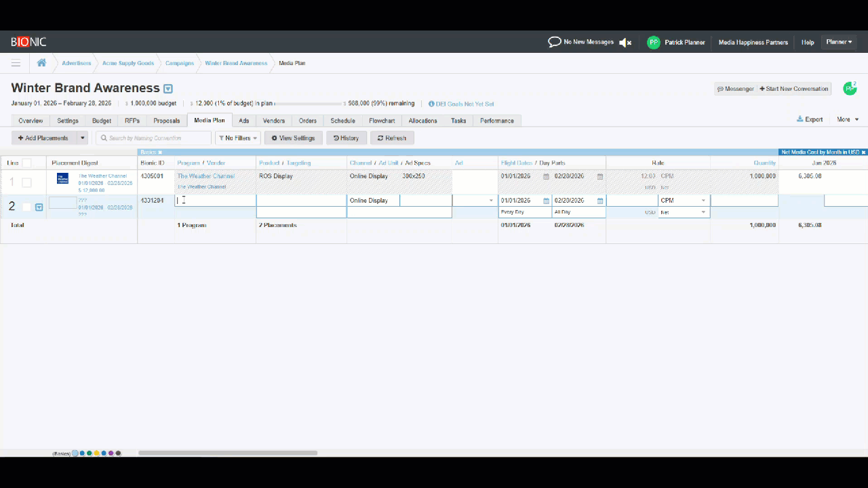Click the View Settings button

pyautogui.click(x=293, y=138)
